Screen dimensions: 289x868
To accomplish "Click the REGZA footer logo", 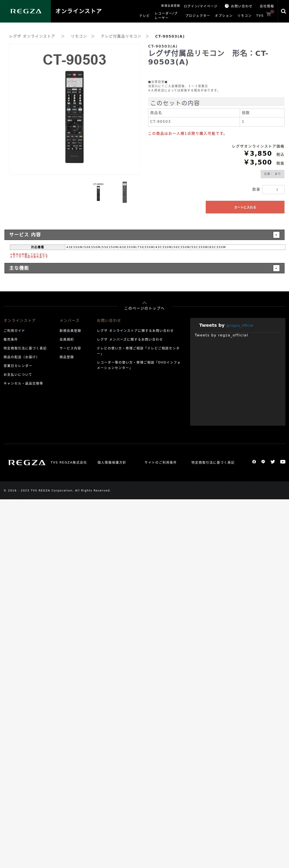I will coord(27,462).
